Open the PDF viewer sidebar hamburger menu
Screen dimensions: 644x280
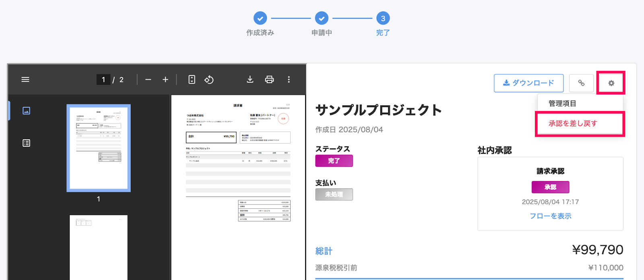(x=25, y=80)
